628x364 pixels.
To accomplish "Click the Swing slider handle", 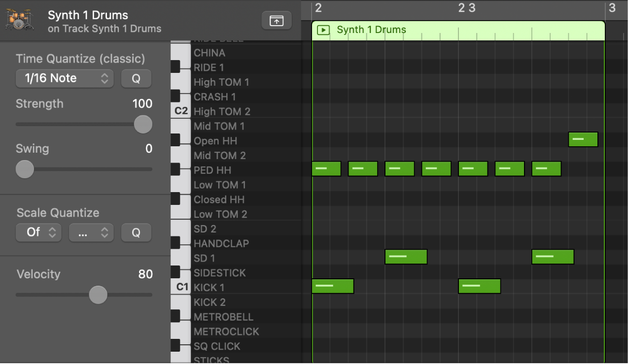I will coord(25,169).
